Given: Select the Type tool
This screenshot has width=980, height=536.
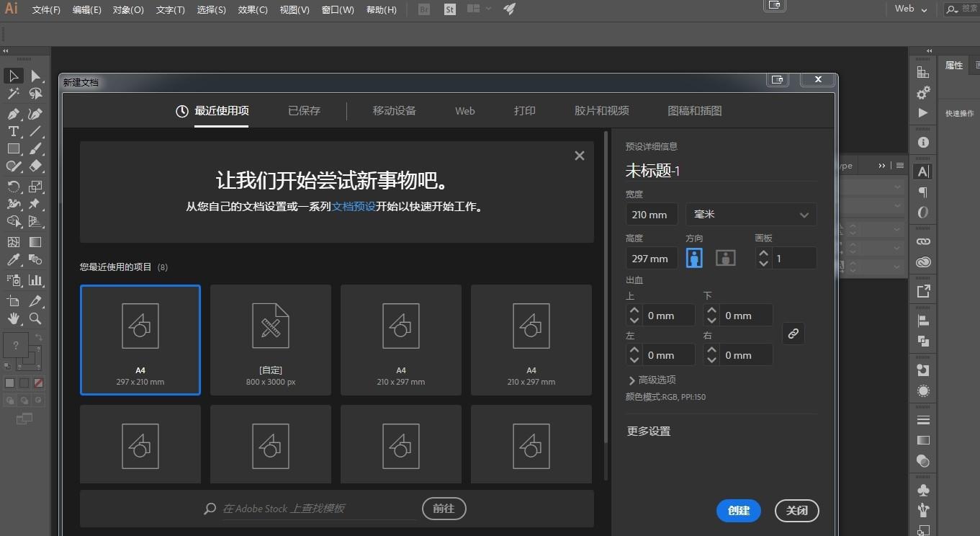Looking at the screenshot, I should coord(13,131).
